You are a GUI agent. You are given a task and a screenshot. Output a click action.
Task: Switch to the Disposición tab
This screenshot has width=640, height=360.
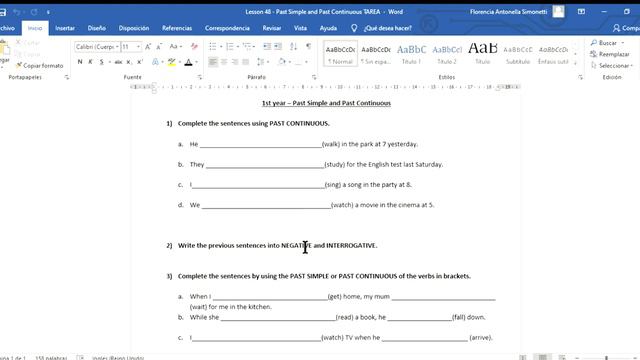click(x=134, y=28)
